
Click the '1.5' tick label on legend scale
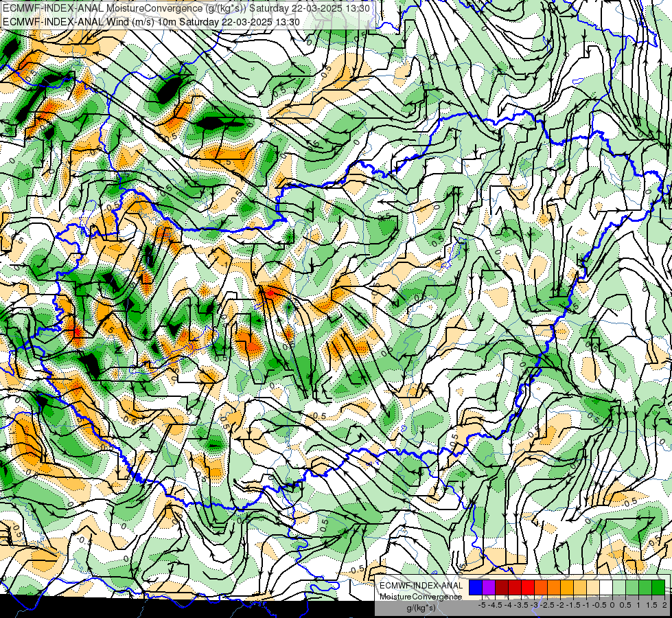(651, 605)
